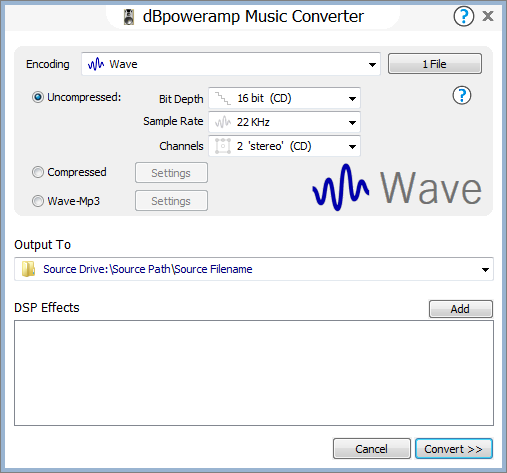Click the yellow folder icon in Output To
507x473 pixels.
pyautogui.click(x=28, y=269)
